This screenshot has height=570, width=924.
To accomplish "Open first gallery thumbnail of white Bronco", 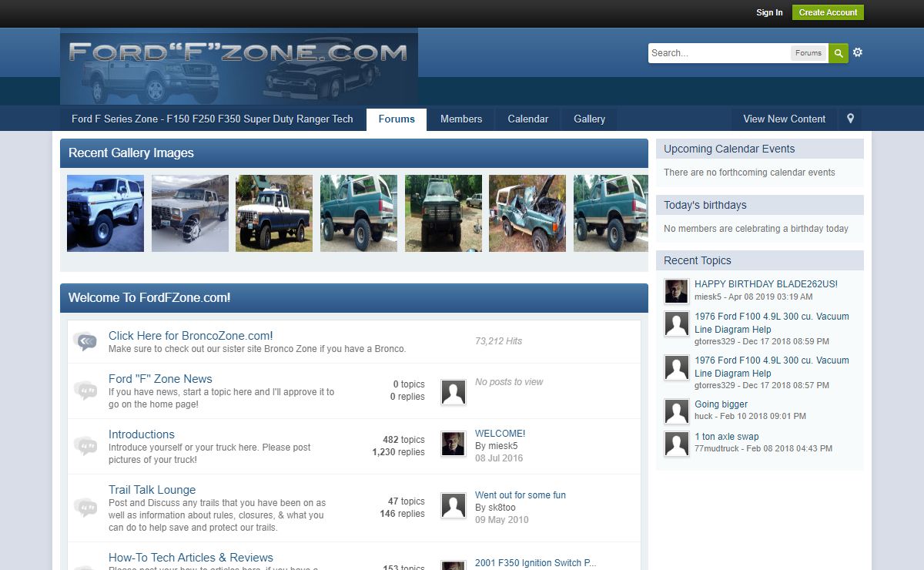I will click(x=105, y=213).
